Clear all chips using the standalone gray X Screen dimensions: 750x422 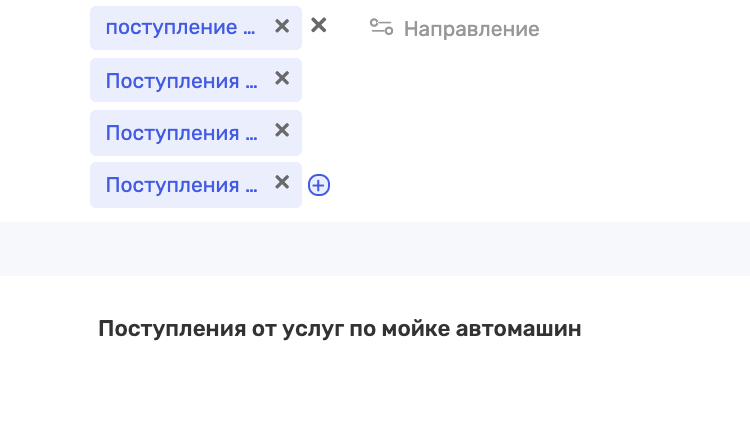[x=319, y=25]
